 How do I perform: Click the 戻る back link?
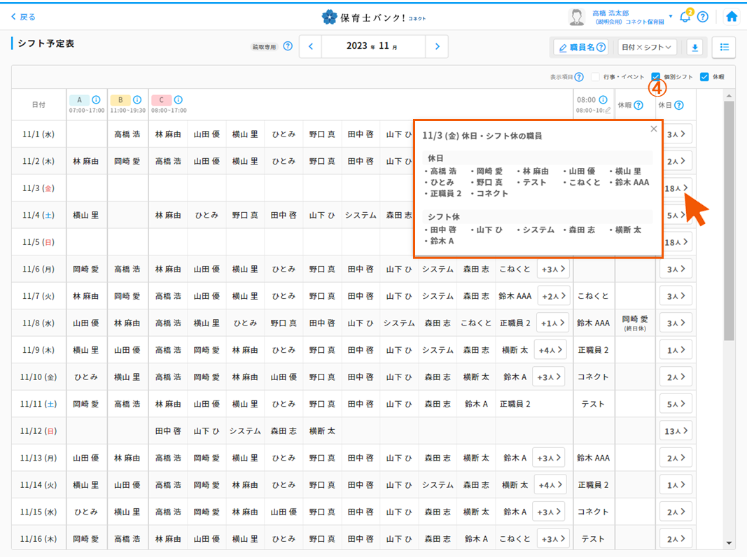(23, 17)
